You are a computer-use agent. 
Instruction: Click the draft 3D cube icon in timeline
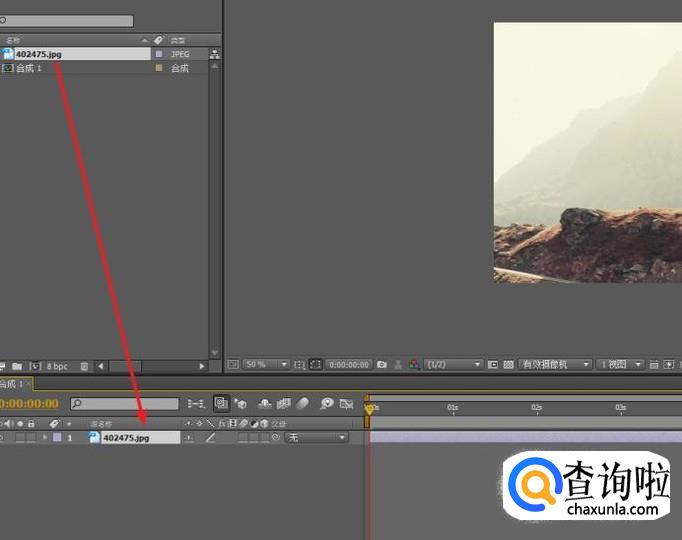tap(241, 404)
